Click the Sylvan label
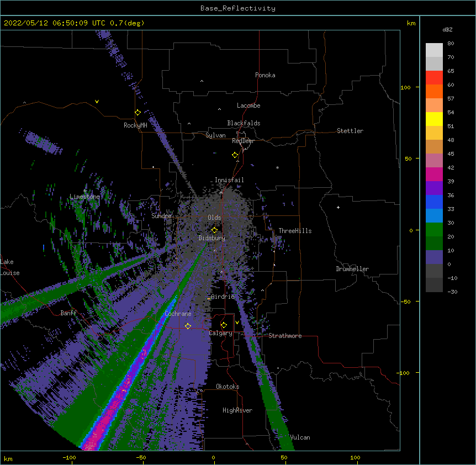 (215, 135)
